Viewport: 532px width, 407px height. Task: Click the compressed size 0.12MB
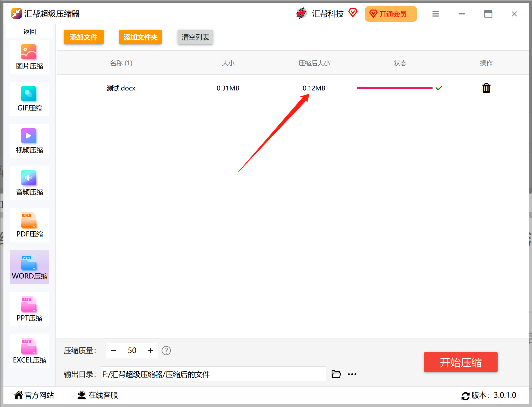(x=314, y=88)
